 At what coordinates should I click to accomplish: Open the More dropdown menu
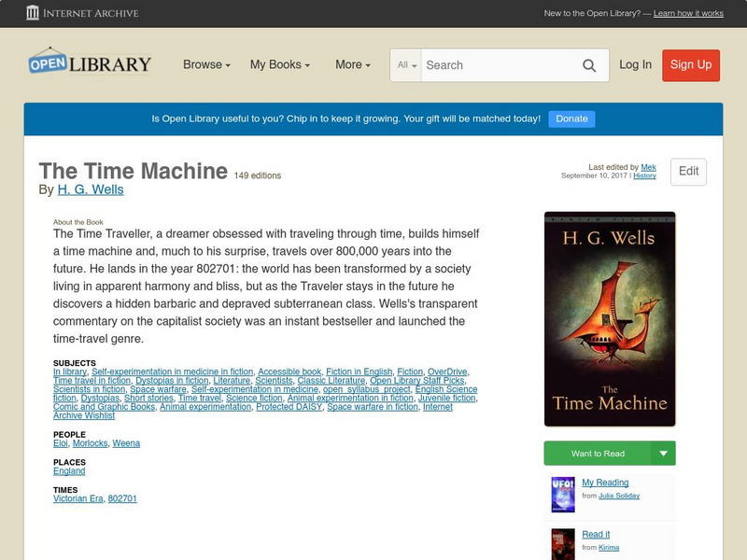[350, 64]
